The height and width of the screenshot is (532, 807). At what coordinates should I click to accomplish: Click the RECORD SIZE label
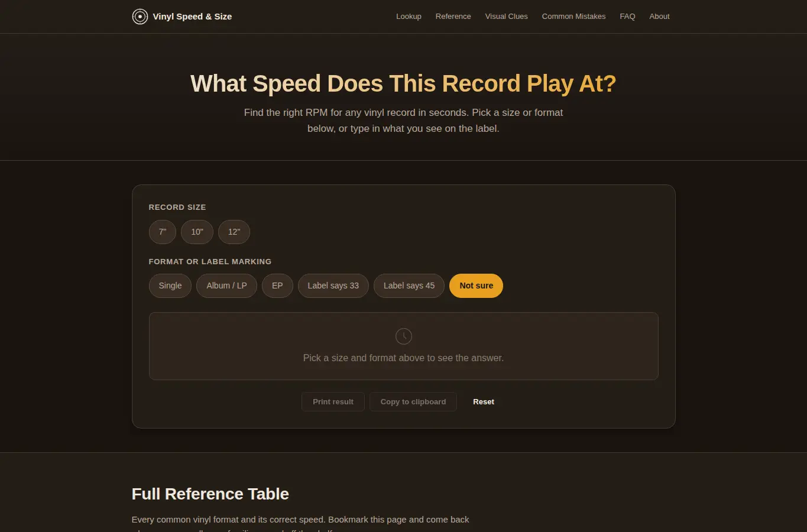[x=177, y=207]
